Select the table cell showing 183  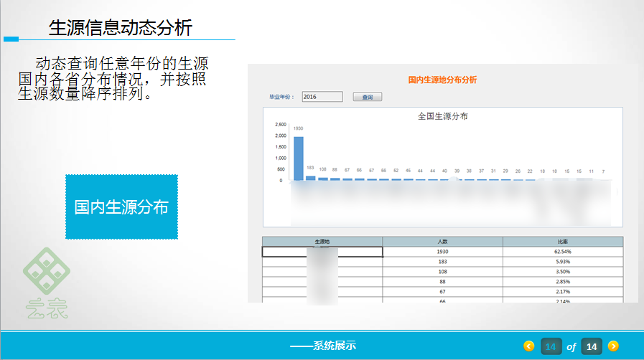pyautogui.click(x=442, y=262)
